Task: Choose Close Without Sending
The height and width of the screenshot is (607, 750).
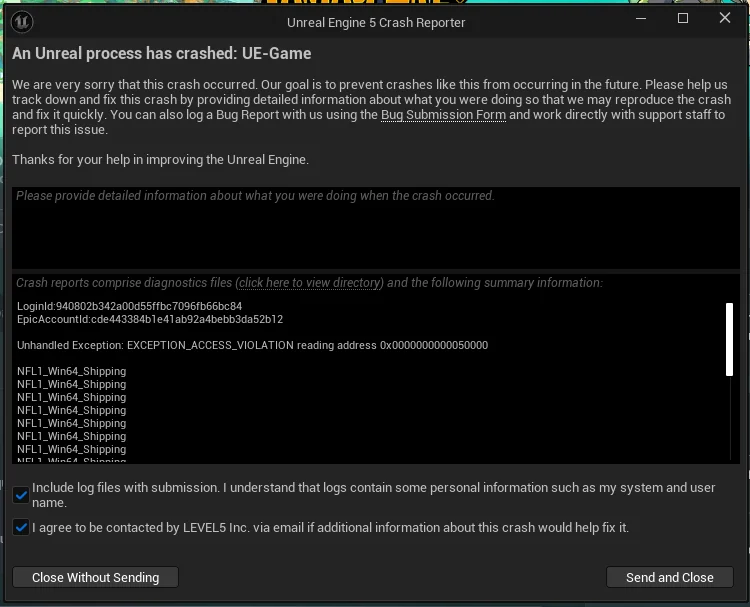Action: coord(96,577)
